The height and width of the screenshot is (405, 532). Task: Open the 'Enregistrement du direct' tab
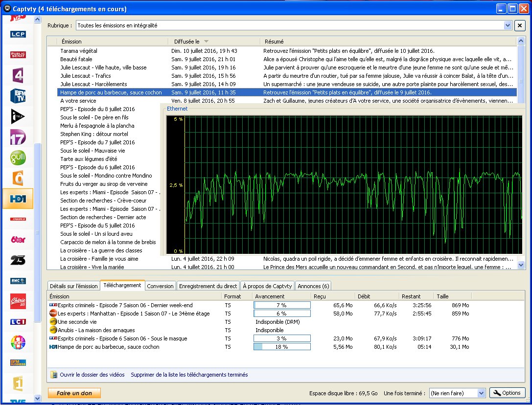(208, 286)
